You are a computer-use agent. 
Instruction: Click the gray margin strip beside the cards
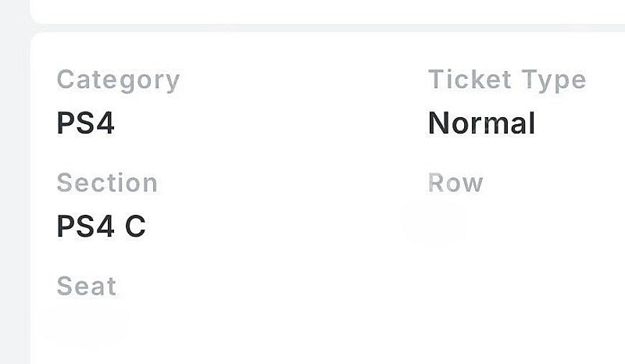pos(14,182)
